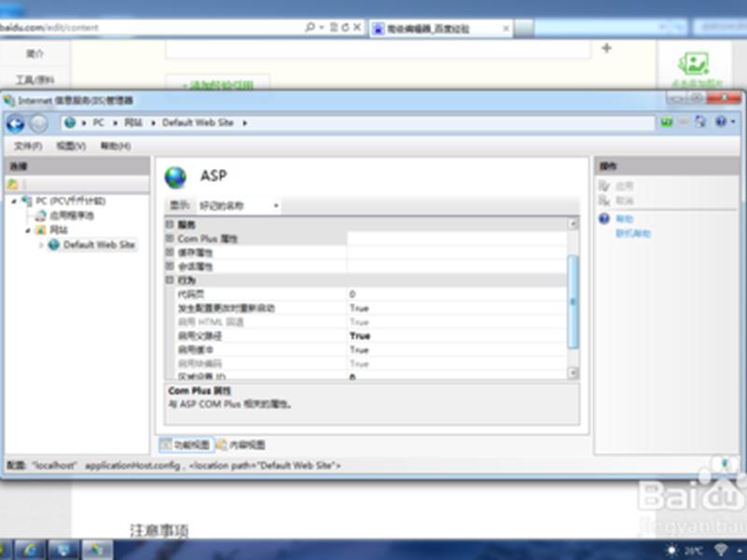Open the File(F) menu

(28, 146)
